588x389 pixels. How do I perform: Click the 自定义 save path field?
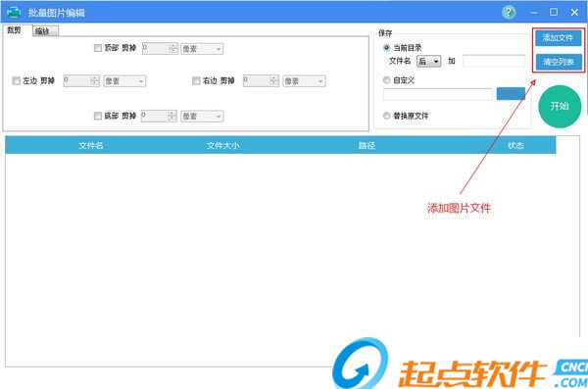click(x=438, y=94)
